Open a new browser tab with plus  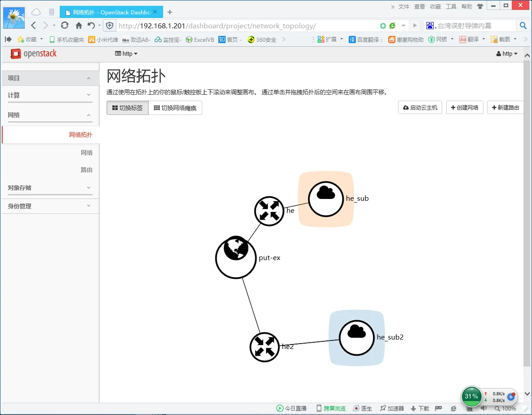coord(170,12)
